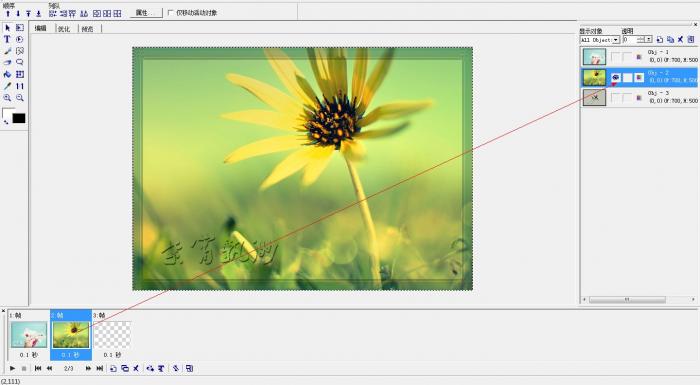
Task: Enable the move active object only checkbox
Action: (170, 13)
